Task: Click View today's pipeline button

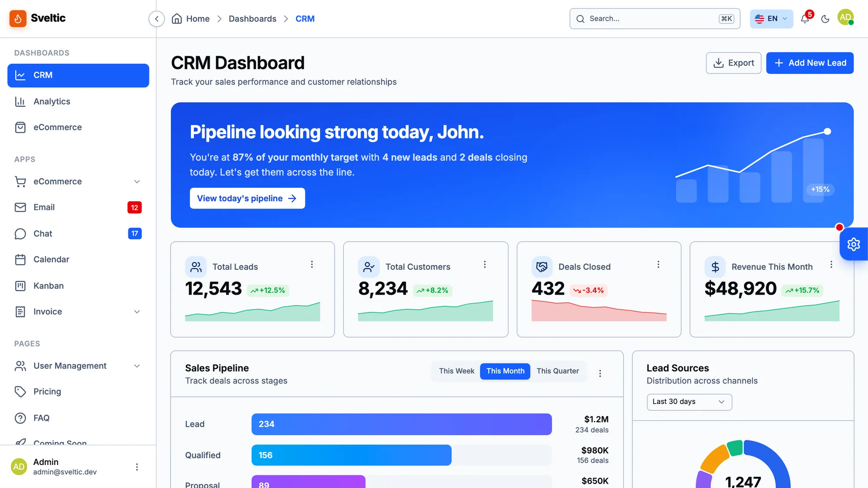Action: click(247, 198)
